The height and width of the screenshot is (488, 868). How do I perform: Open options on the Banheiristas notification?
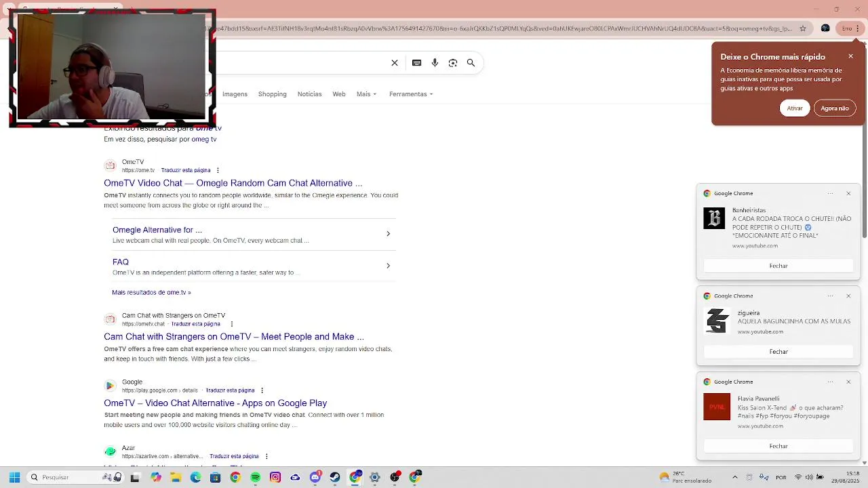point(831,194)
